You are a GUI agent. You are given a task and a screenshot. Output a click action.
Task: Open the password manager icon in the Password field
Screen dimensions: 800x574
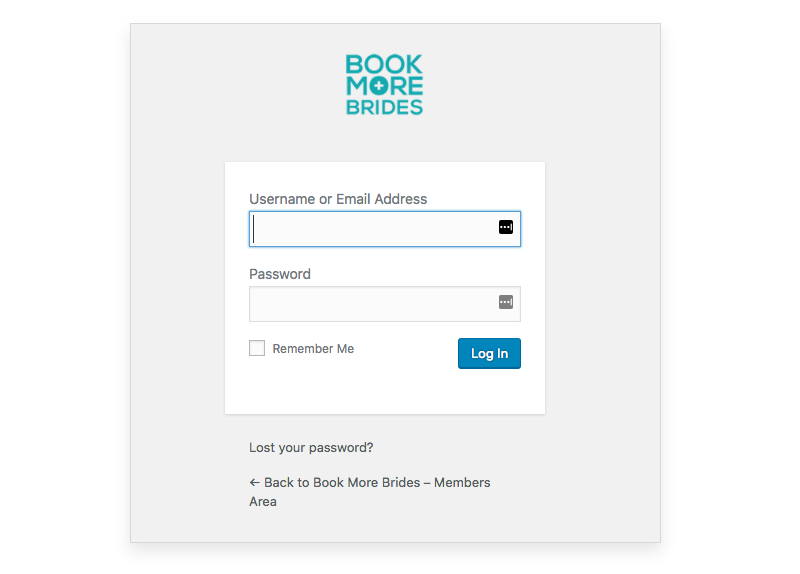coord(506,302)
